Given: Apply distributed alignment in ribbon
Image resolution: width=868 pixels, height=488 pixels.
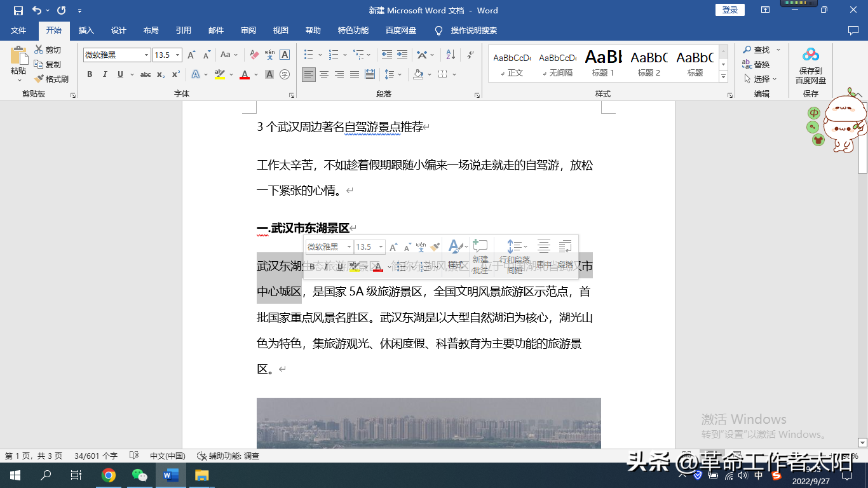Looking at the screenshot, I should click(x=370, y=74).
